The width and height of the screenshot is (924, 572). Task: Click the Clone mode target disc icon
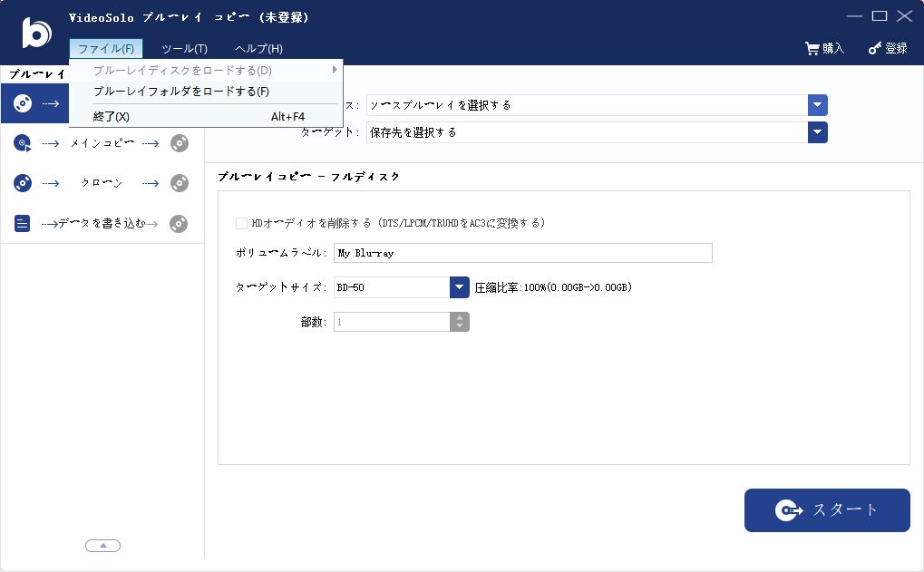click(180, 183)
